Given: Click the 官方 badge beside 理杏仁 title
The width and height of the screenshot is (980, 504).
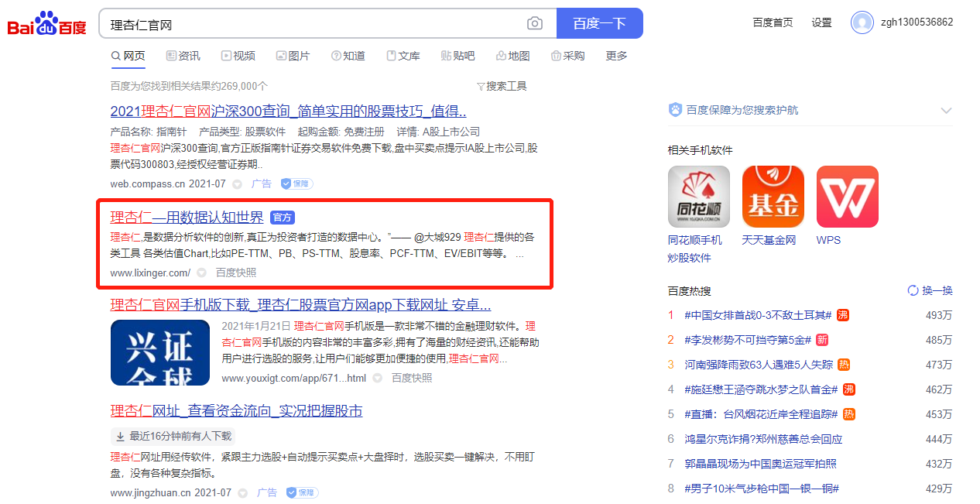Looking at the screenshot, I should click(x=283, y=218).
